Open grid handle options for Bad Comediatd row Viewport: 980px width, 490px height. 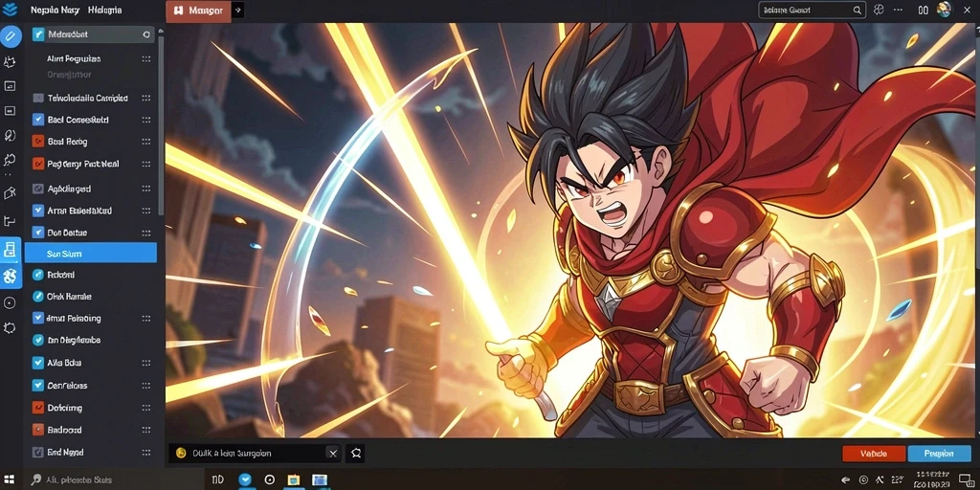145,120
